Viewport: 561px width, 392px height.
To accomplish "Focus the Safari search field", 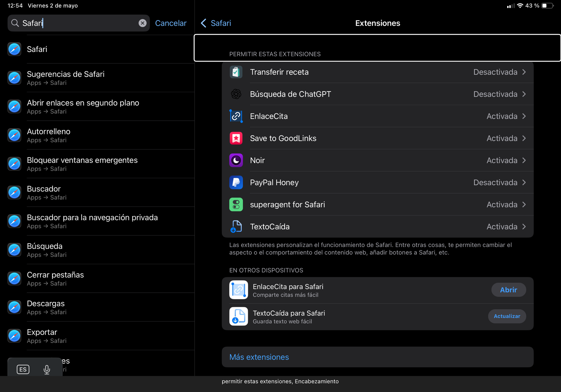I will point(79,23).
